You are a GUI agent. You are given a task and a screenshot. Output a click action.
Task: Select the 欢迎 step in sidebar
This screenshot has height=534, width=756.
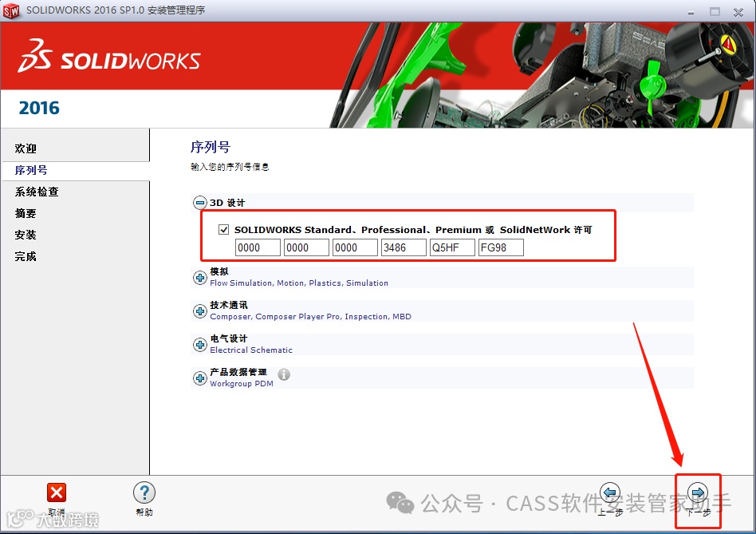tap(26, 148)
